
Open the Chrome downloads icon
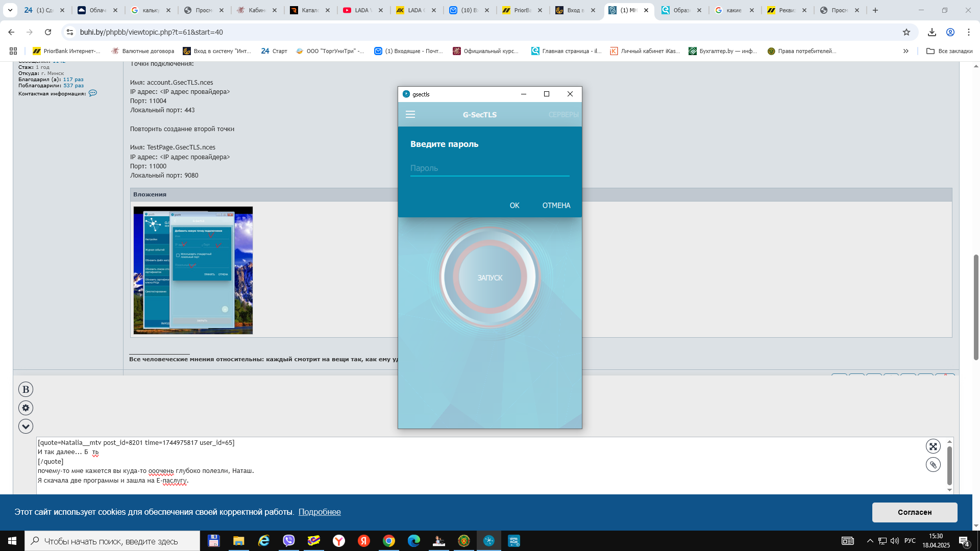pyautogui.click(x=932, y=32)
